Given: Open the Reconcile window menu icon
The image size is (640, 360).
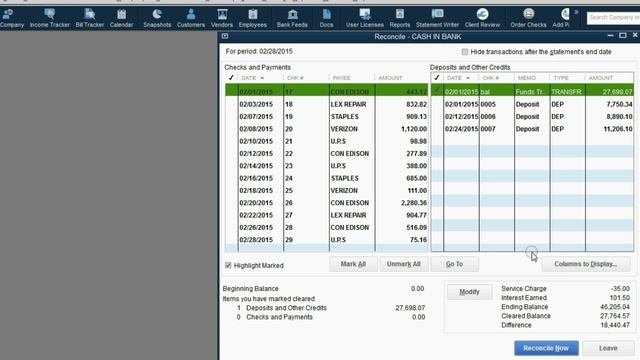Looking at the screenshot, I should (x=225, y=36).
